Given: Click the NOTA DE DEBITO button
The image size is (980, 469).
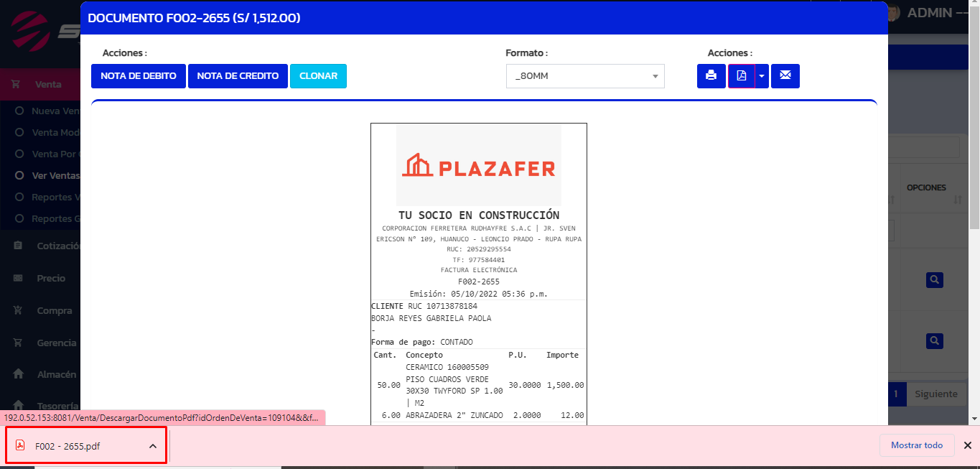Looking at the screenshot, I should (139, 76).
